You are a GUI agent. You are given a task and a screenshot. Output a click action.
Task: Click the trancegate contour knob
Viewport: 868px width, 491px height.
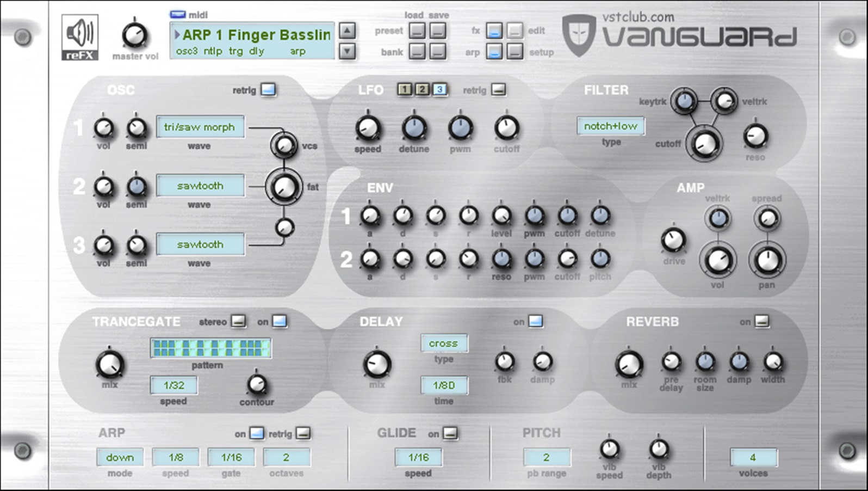(257, 384)
